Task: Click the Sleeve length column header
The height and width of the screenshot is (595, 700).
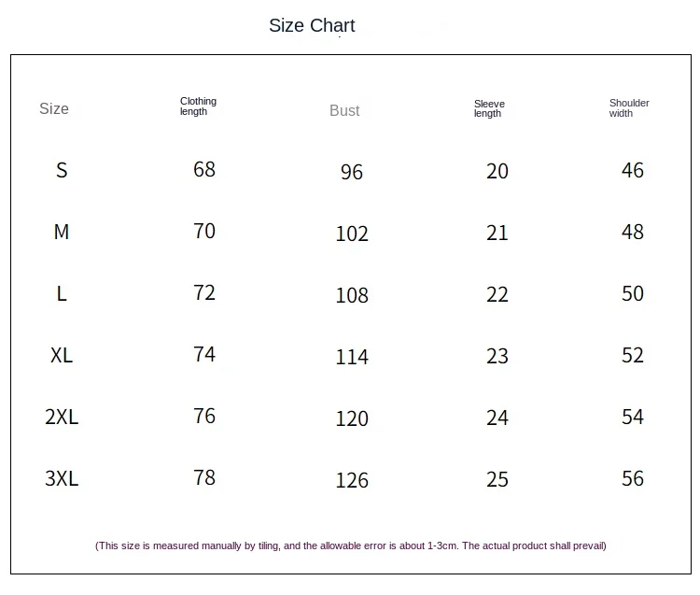Action: (489, 108)
